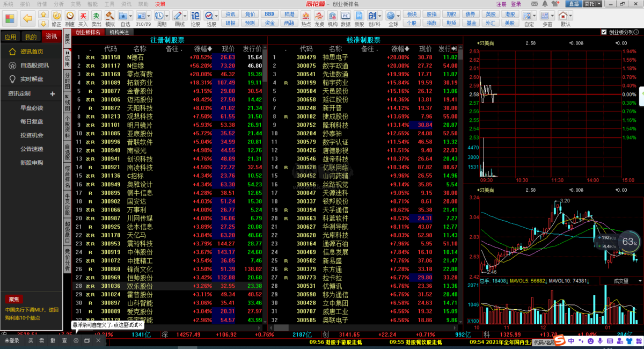Switch to the 机构关注 tab
The height and width of the screenshot is (349, 644).
pyautogui.click(x=119, y=32)
